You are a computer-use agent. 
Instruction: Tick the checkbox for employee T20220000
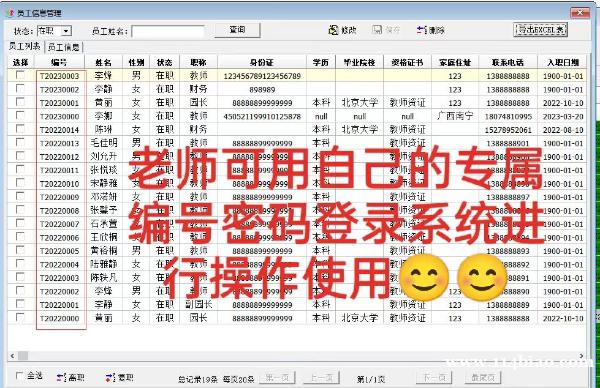[x=20, y=318]
